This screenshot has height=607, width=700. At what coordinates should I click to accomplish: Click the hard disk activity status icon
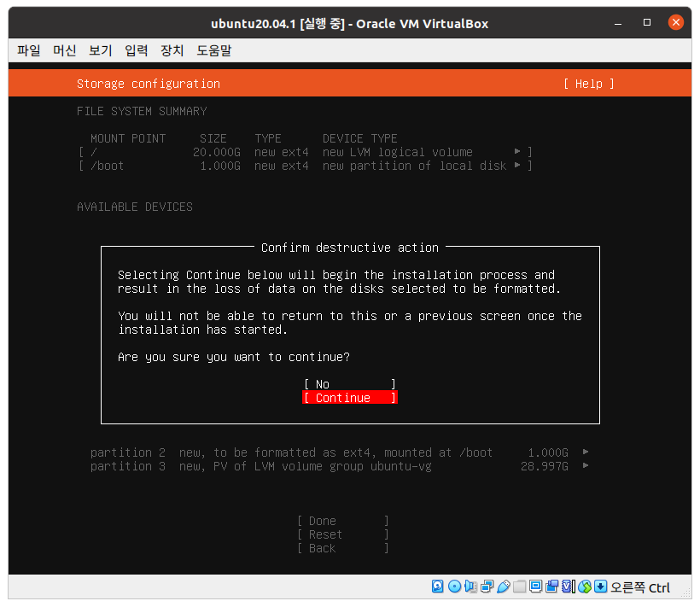[437, 587]
